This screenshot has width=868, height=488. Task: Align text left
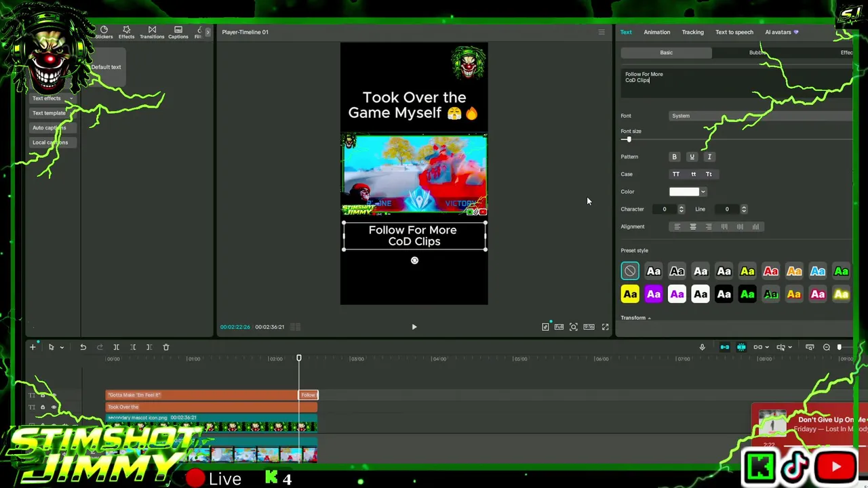click(677, 226)
